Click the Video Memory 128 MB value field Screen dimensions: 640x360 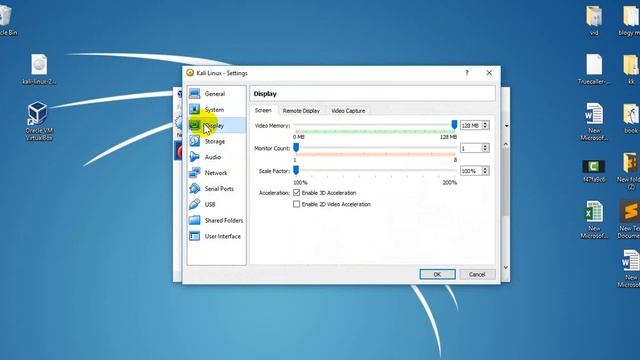pos(471,125)
